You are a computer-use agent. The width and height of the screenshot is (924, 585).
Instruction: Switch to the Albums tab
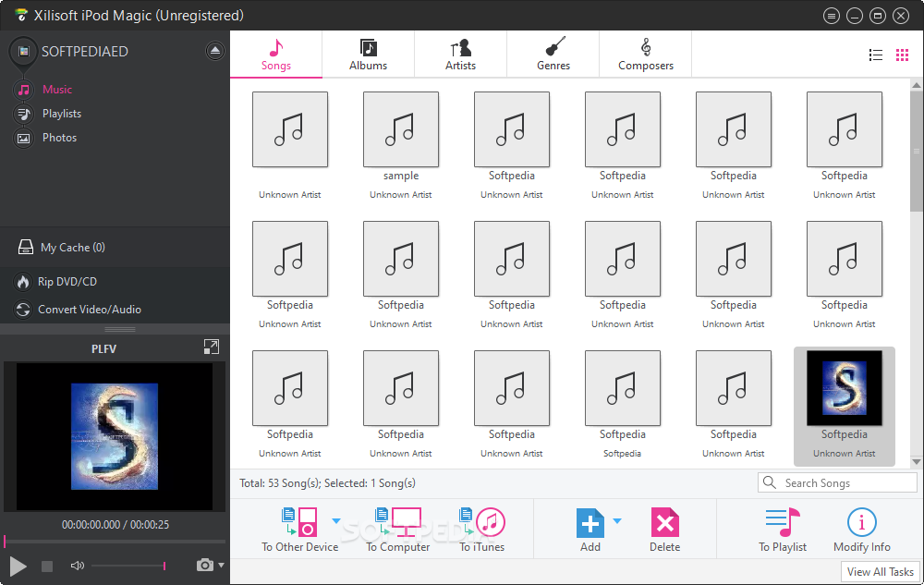369,55
